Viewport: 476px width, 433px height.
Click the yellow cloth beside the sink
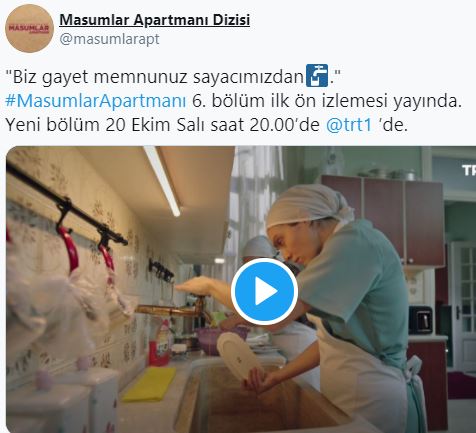point(149,384)
